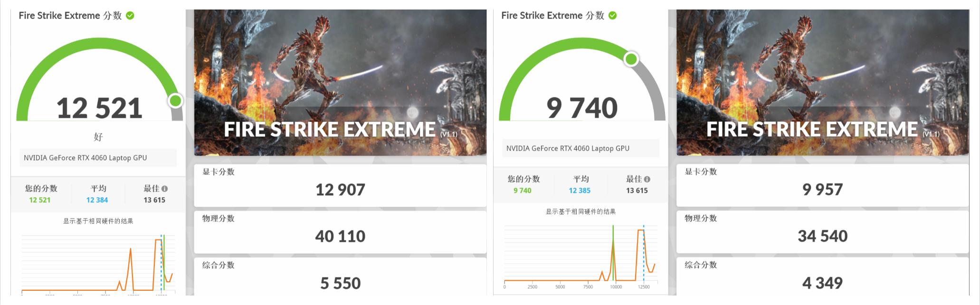Click the gauge knob on the 12 521 score dial
Image resolution: width=980 pixels, height=305 pixels.
tap(175, 101)
